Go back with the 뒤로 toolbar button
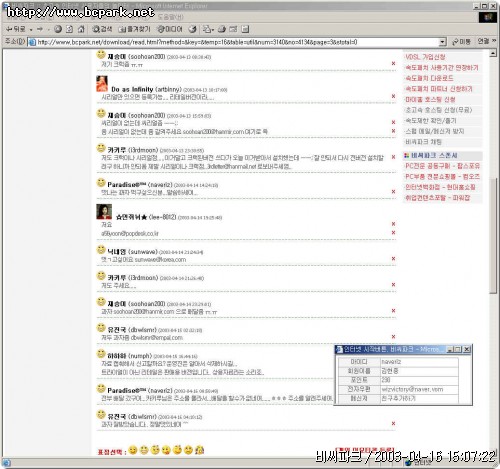This screenshot has height=469, width=500. (16, 29)
